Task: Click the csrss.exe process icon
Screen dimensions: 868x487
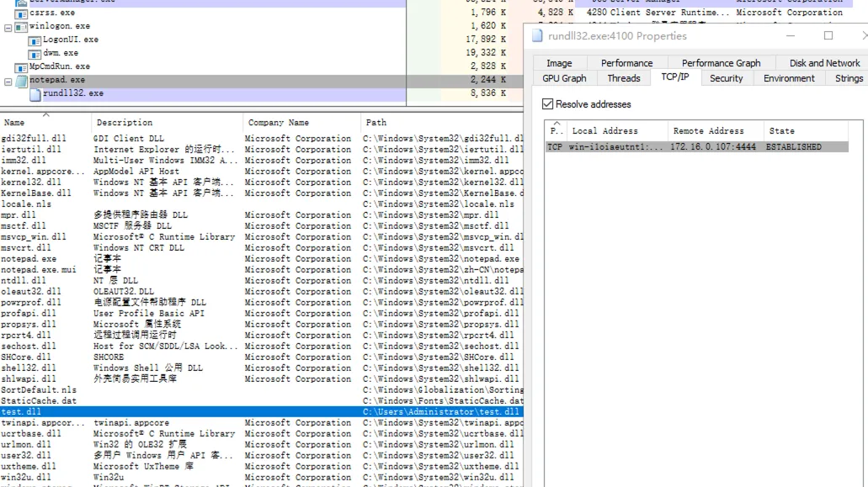Action: click(x=23, y=13)
